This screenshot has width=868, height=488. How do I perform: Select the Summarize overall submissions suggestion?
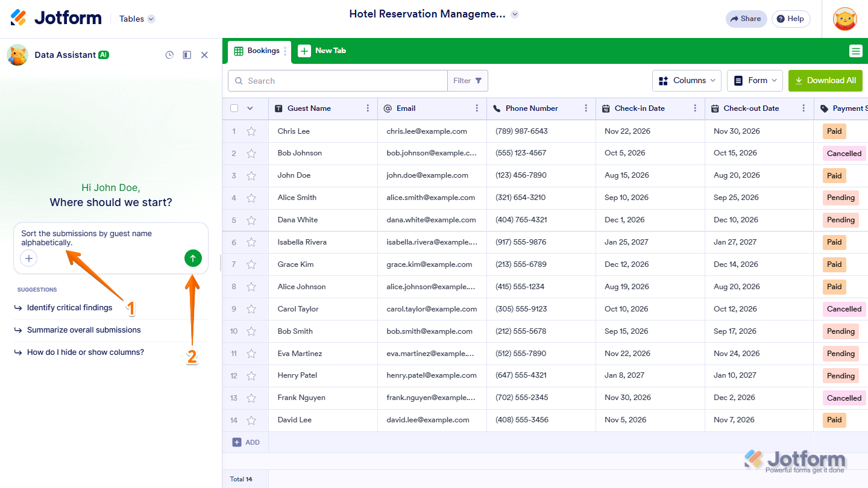point(84,330)
